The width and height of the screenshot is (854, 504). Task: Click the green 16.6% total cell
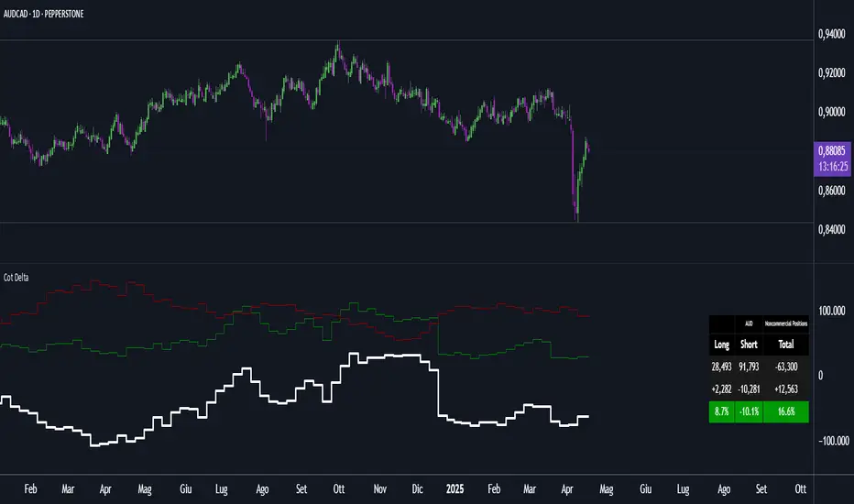point(786,411)
